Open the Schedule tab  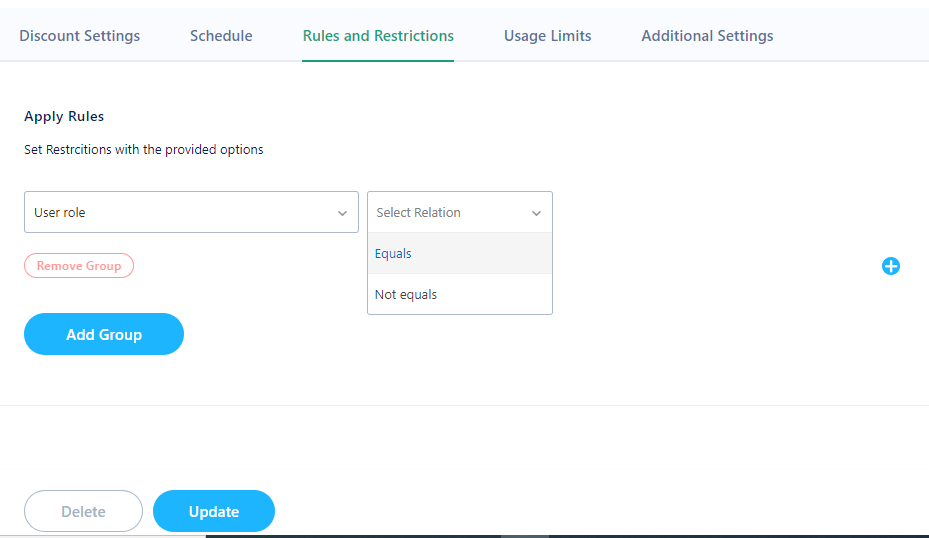point(221,36)
